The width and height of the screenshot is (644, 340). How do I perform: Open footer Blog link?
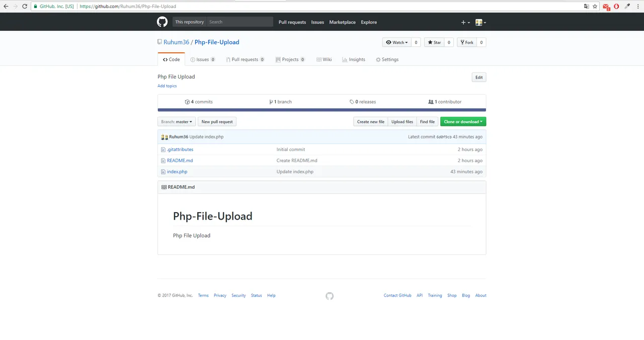(x=466, y=296)
